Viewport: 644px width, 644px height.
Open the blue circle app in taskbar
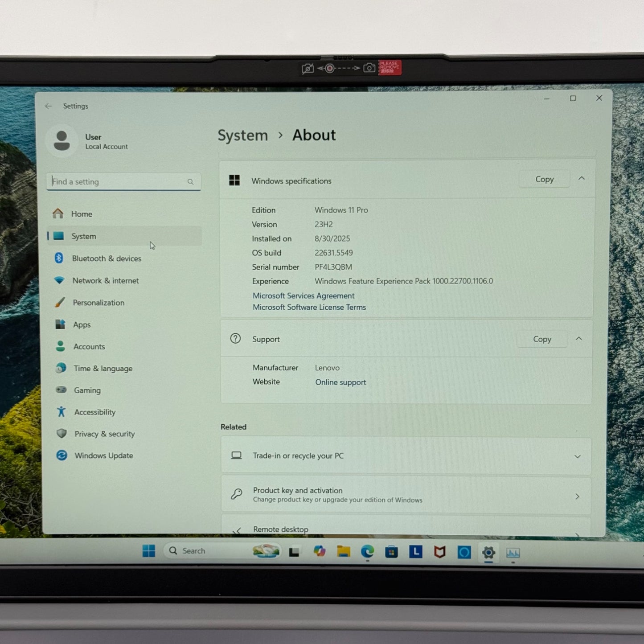coord(464,553)
